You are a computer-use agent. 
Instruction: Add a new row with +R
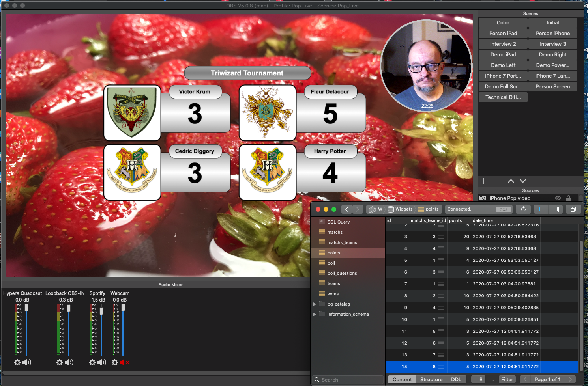[478, 380]
